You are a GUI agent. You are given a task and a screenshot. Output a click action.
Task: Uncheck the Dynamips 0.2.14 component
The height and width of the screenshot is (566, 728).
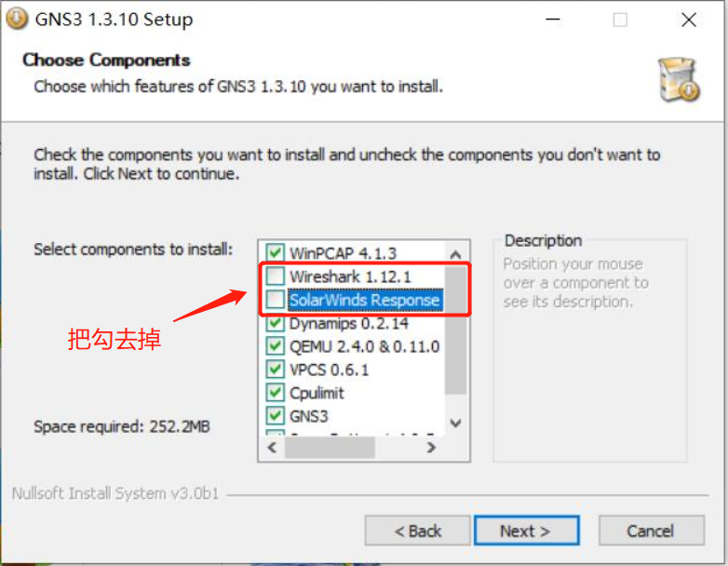(x=275, y=323)
